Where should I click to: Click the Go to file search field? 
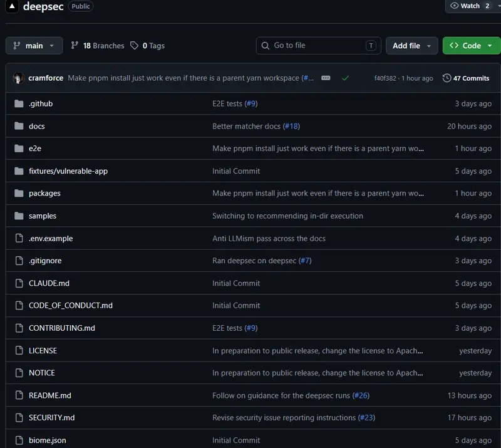(318, 46)
